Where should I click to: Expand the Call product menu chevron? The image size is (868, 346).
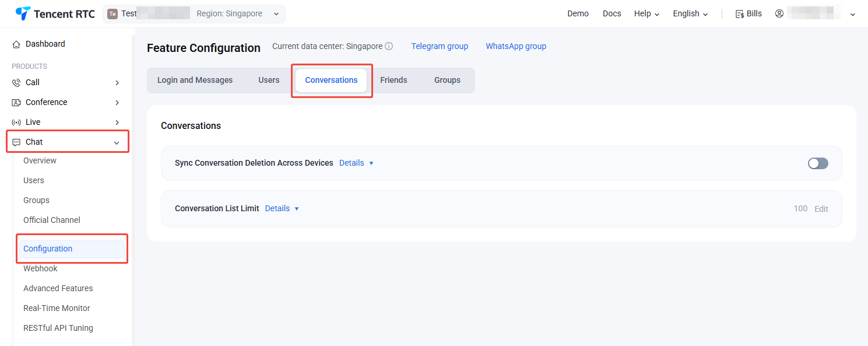coord(117,83)
